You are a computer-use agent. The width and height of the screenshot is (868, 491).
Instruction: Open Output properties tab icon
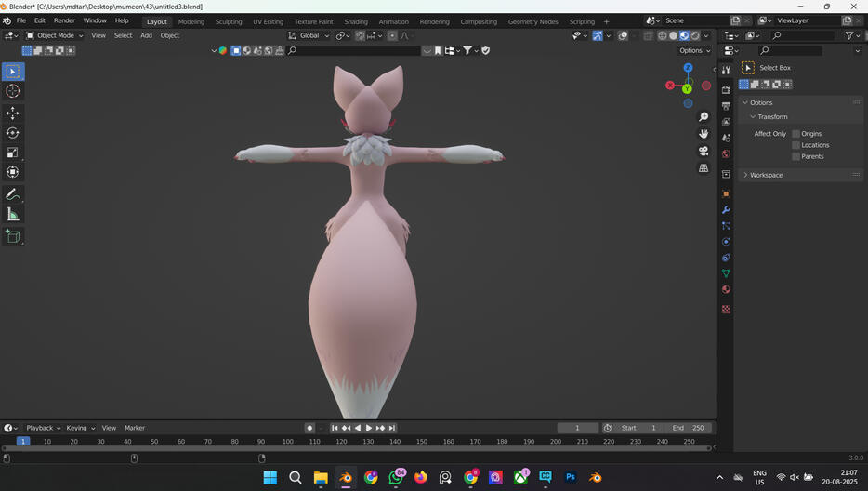(x=727, y=106)
